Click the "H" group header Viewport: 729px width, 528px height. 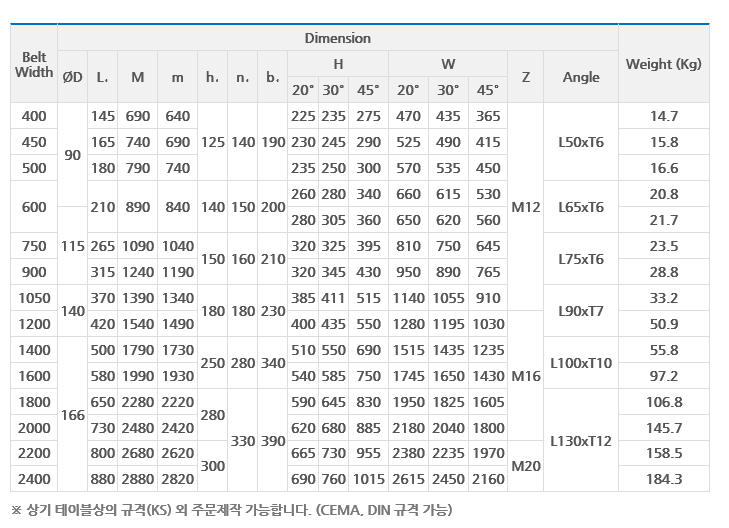[x=338, y=64]
